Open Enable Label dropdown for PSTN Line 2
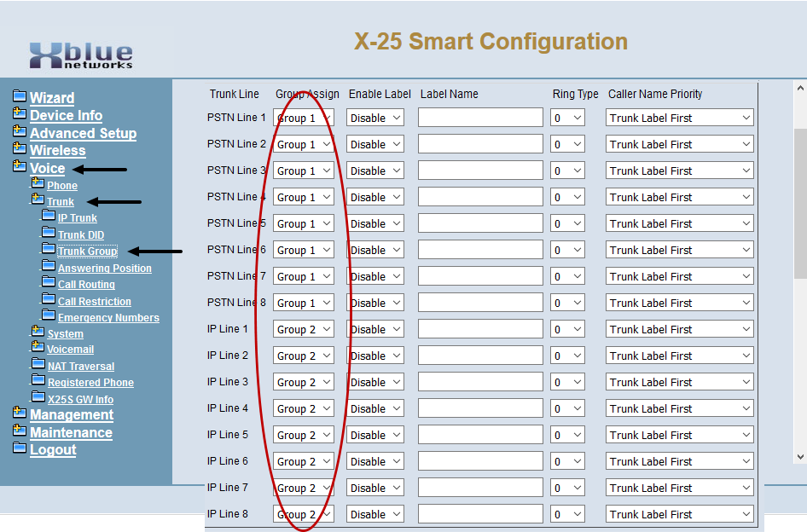The image size is (807, 532). (x=375, y=144)
